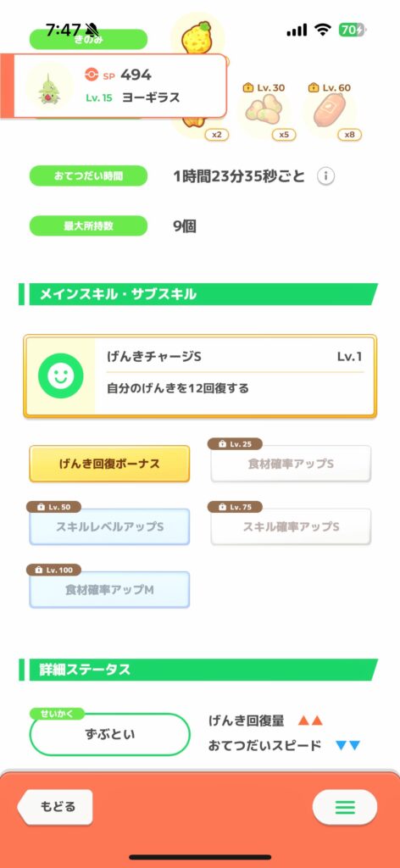
Task: Tap the berry icon at the top
Action: pyautogui.click(x=197, y=34)
